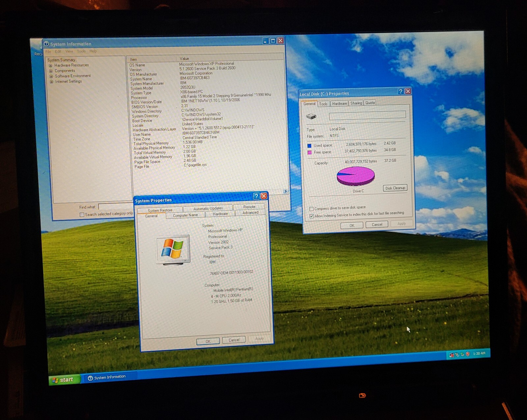Screen dimensions: 527x420
Task: Select System Summary in the tree
Action: pyautogui.click(x=61, y=60)
